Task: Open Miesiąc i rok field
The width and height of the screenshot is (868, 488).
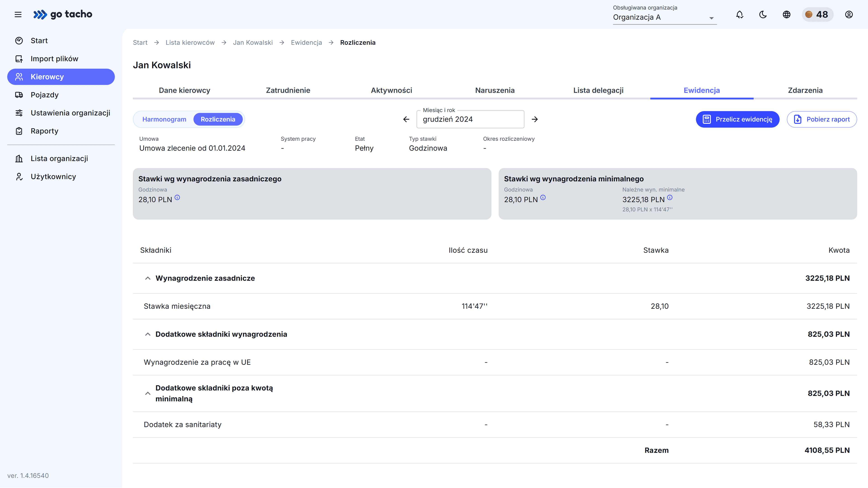Action: click(x=470, y=119)
